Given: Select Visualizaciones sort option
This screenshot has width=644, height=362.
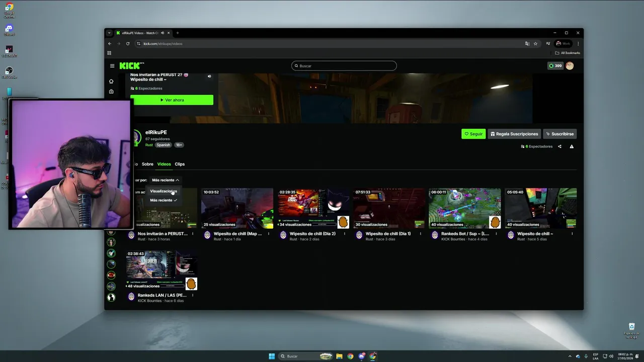Looking at the screenshot, I should pos(164,191).
